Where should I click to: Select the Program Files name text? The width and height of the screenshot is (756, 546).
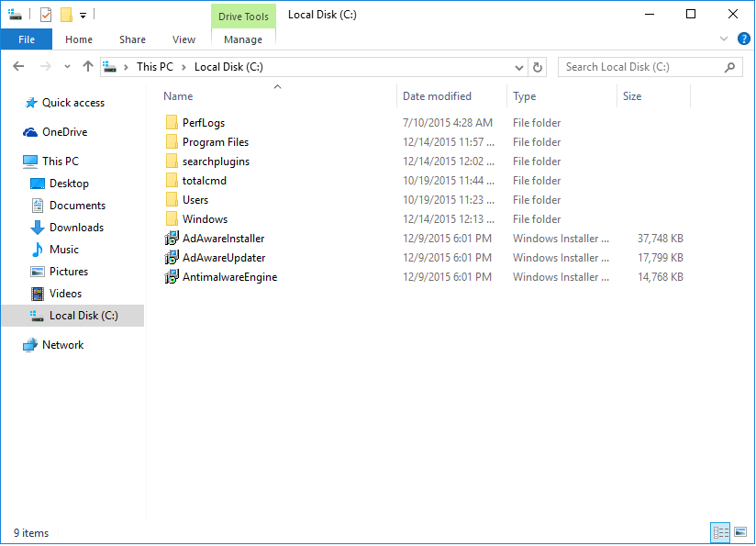pyautogui.click(x=216, y=142)
